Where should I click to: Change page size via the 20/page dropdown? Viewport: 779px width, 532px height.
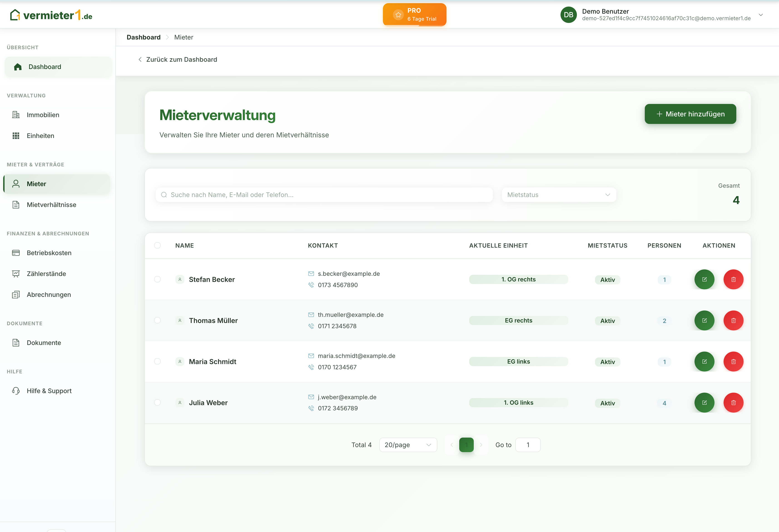coord(408,445)
